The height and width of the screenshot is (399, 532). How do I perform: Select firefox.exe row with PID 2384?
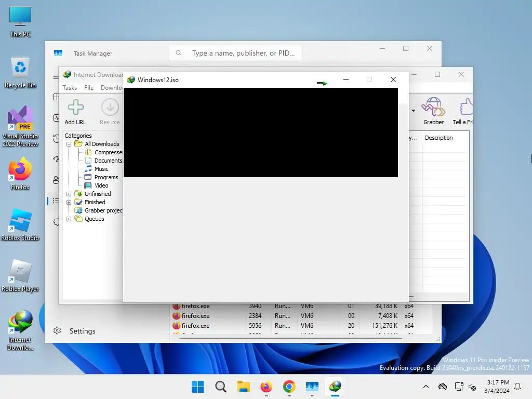pyautogui.click(x=301, y=316)
